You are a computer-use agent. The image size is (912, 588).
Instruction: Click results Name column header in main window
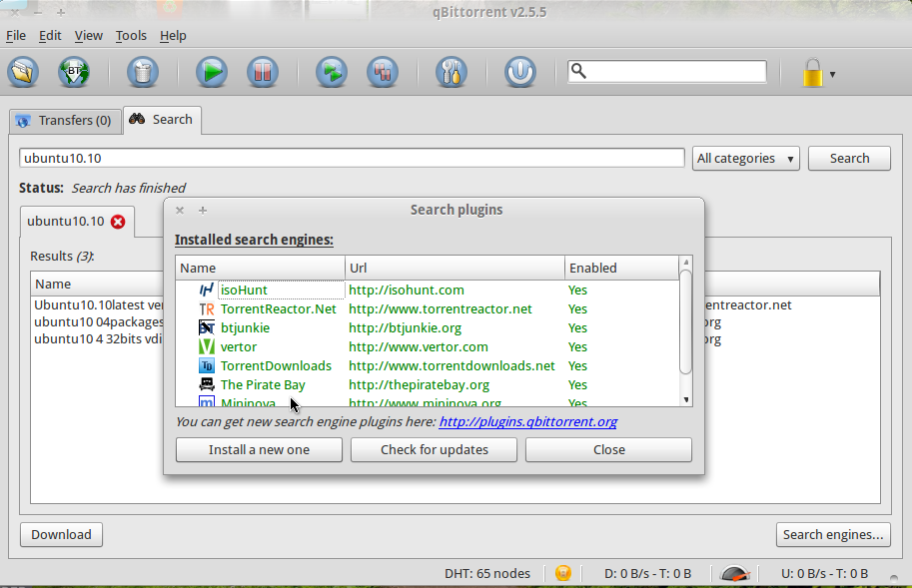[97, 284]
